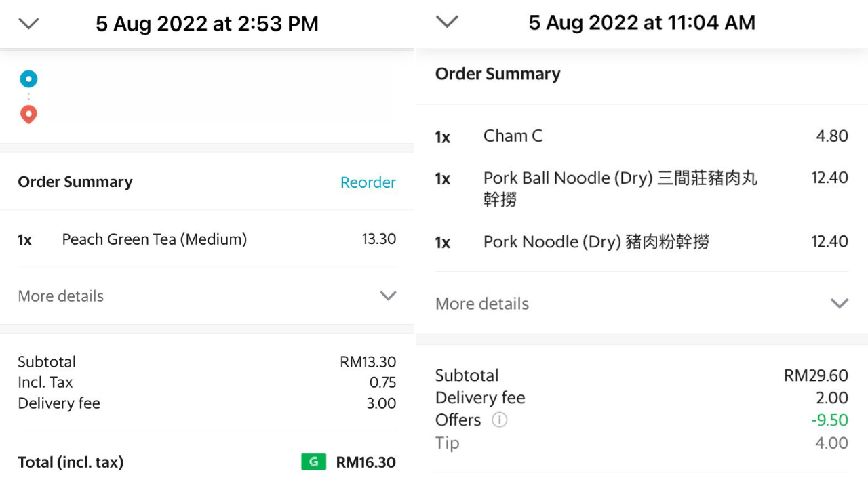Screen dimensions: 868x488
Task: Collapse the 2:53 PM order with the top chevron
Action: [28, 24]
